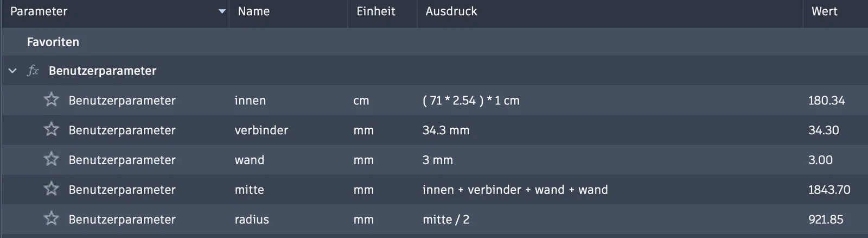This screenshot has height=238, width=868.
Task: Open the Parameter column sort dropdown arrow
Action: click(x=222, y=11)
